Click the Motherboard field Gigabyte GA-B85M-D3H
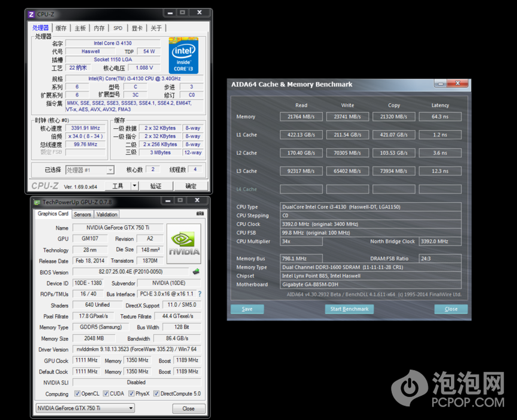The width and height of the screenshot is (517, 420). [371, 284]
